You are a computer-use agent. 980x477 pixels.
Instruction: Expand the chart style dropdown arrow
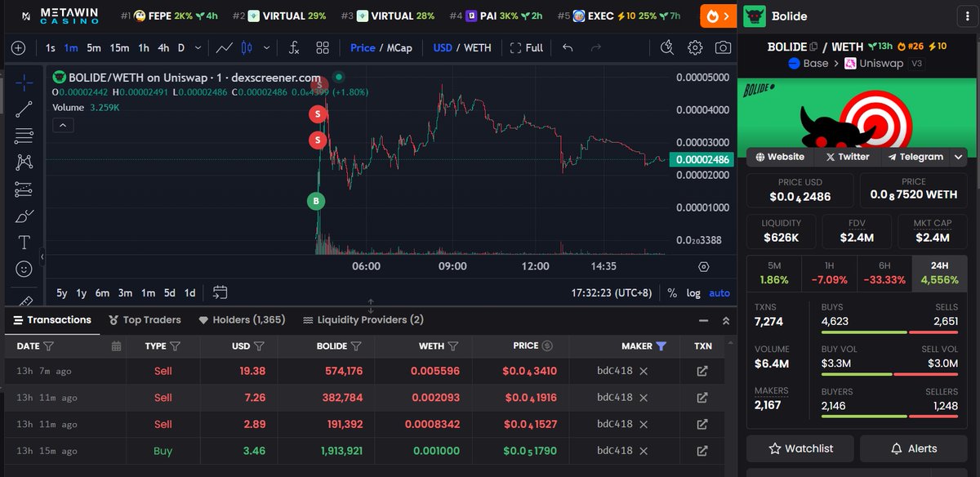pos(266,47)
